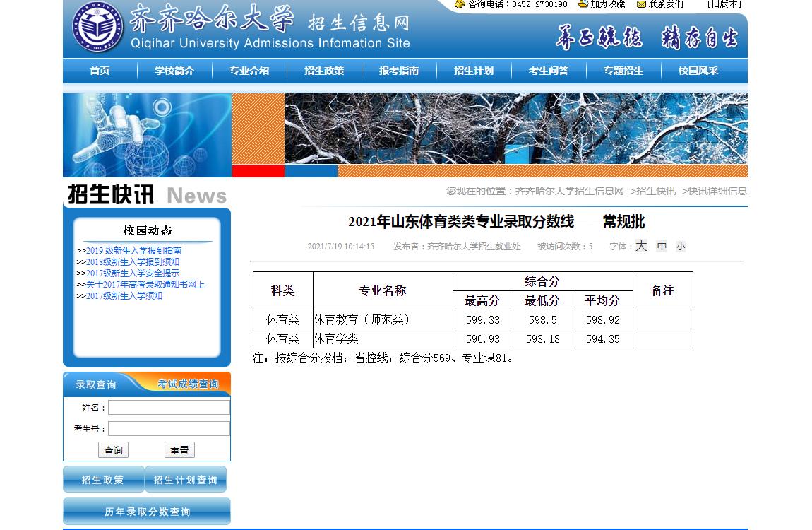
Task: Click the 最高分 column header
Action: tap(482, 300)
